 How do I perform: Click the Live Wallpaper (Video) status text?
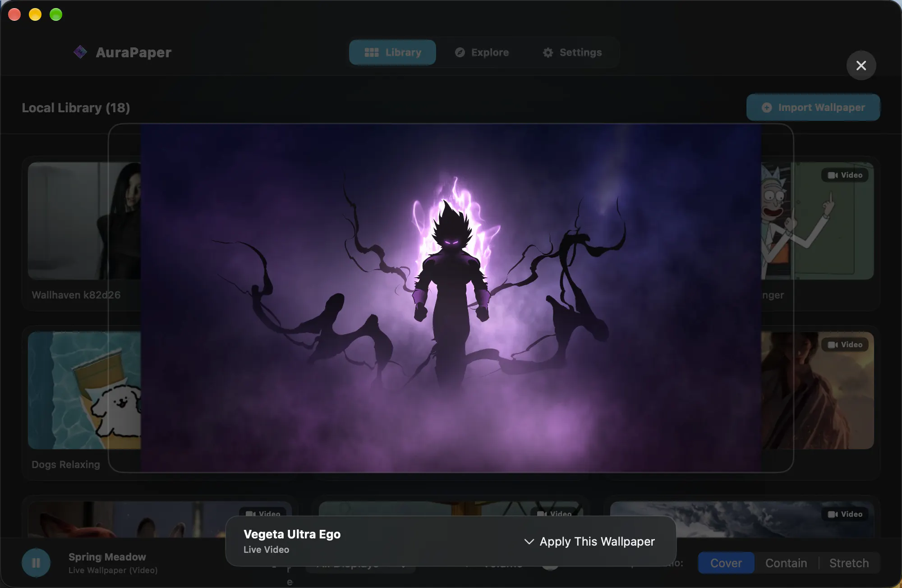point(113,570)
